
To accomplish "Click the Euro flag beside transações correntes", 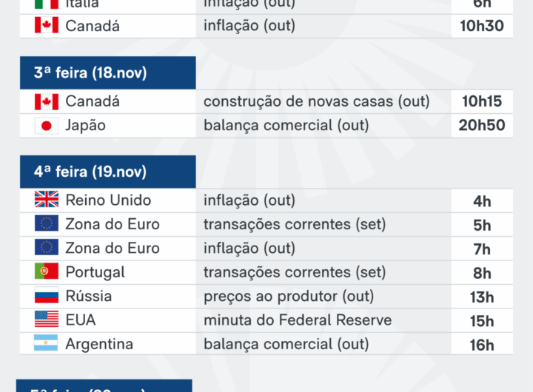I will (46, 224).
